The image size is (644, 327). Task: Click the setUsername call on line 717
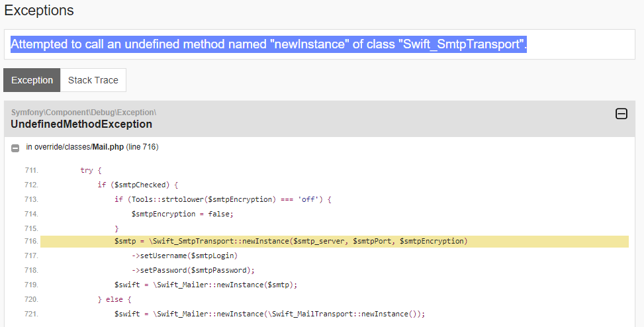(185, 256)
